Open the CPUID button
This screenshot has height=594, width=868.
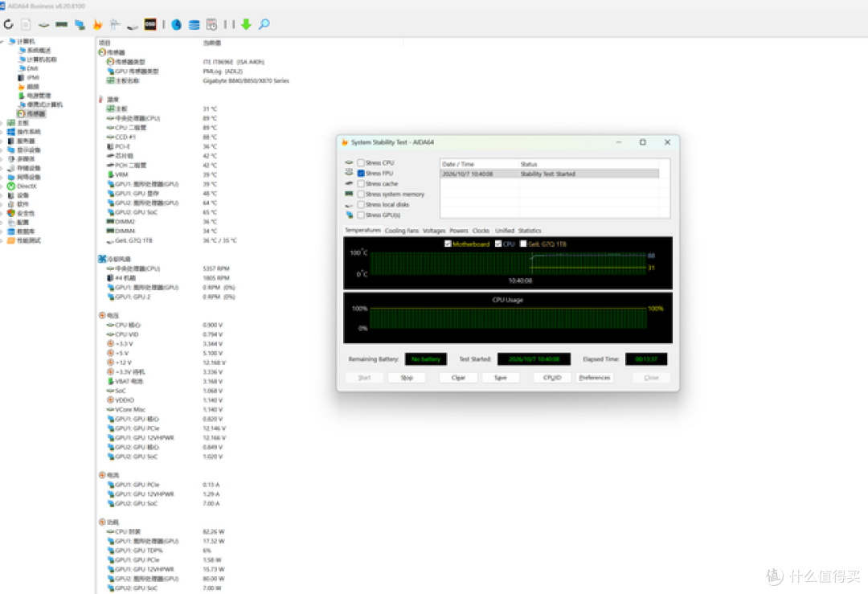pos(552,378)
